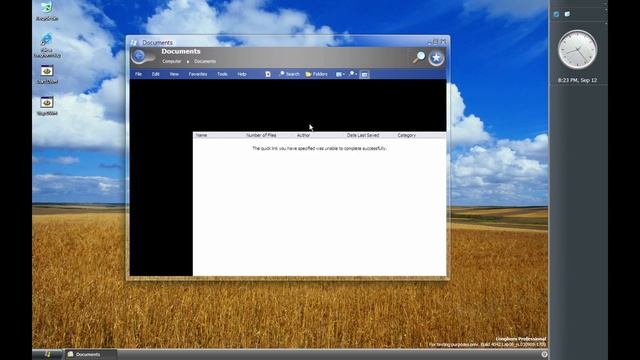Click the analog clock in the sidebar
The height and width of the screenshot is (360, 640).
tap(577, 50)
